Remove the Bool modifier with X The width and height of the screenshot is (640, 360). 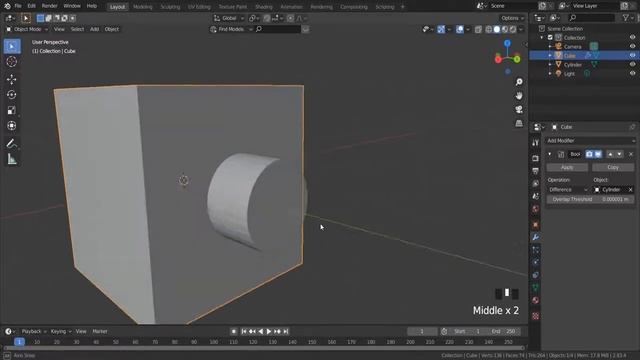click(x=631, y=154)
